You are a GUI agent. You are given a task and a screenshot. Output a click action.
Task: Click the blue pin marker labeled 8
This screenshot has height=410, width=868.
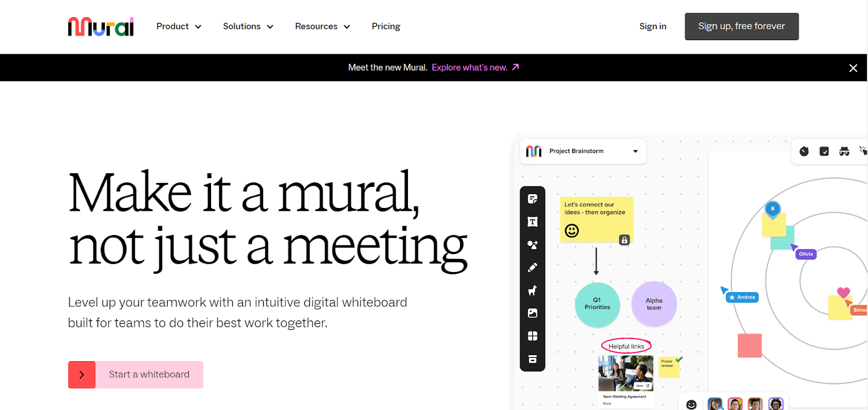tap(773, 209)
